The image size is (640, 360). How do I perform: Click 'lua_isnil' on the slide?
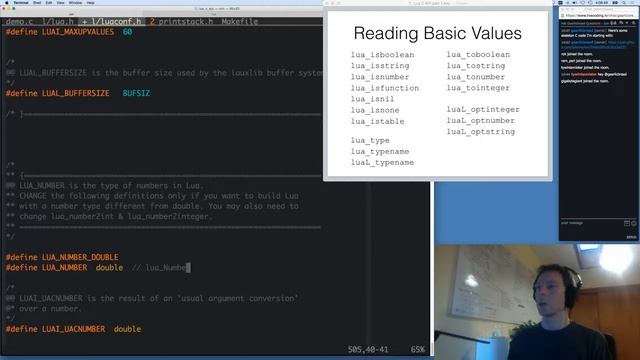(372, 99)
